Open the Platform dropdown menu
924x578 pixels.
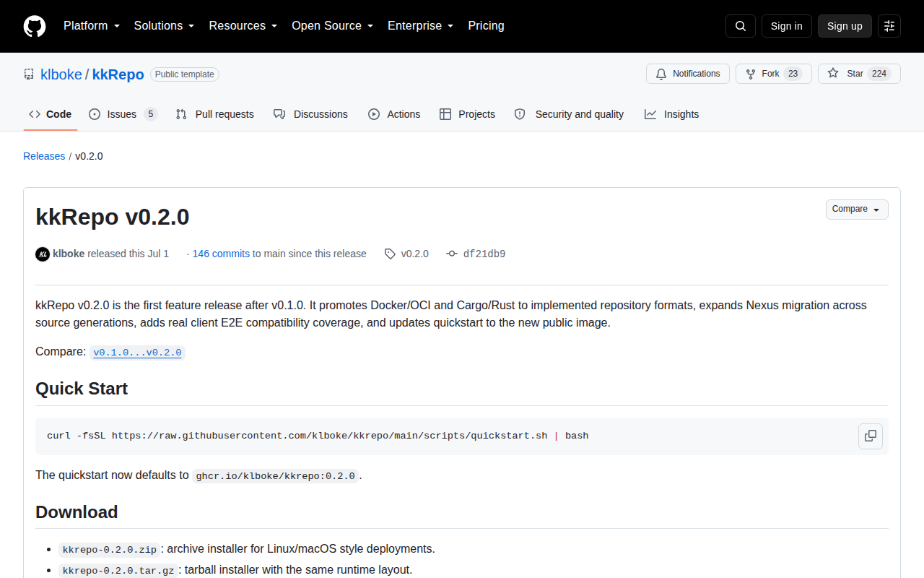(x=92, y=26)
